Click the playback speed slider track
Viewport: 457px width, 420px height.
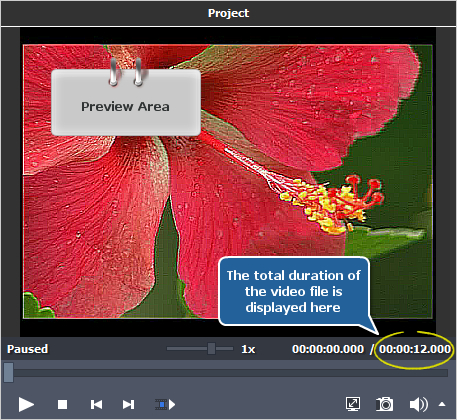point(200,349)
